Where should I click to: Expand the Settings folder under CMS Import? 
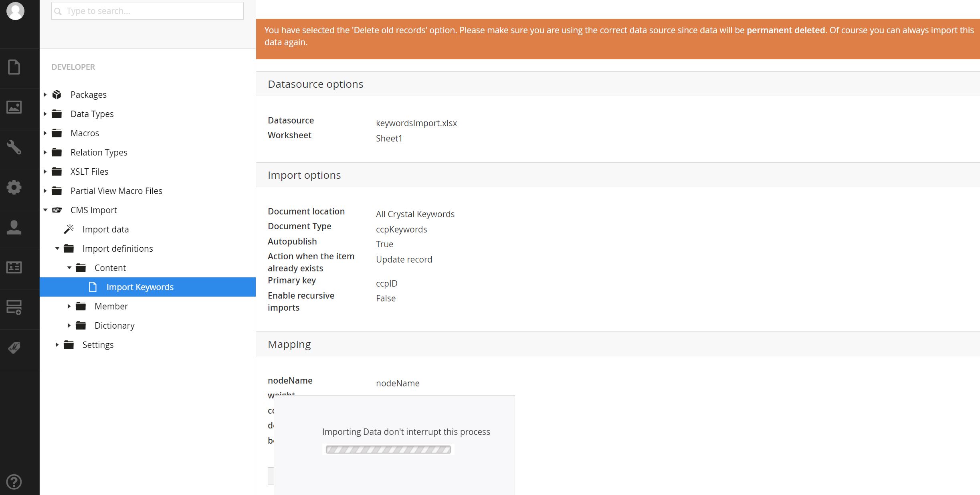[57, 345]
